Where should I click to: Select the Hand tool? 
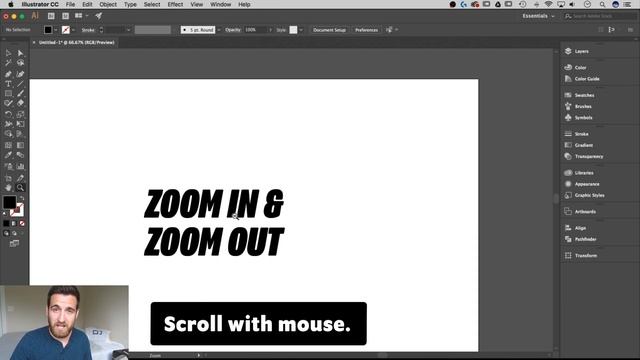click(8, 188)
